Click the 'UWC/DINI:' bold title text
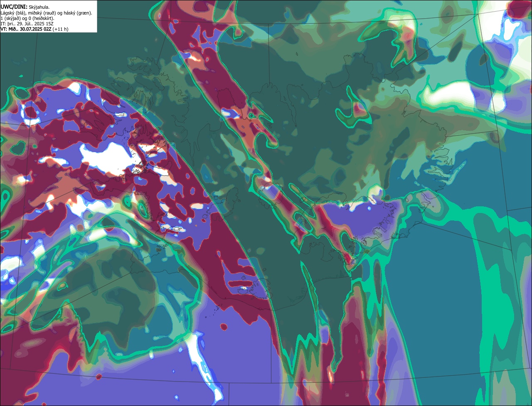Viewport: 532px width, 406px height. click(x=14, y=7)
